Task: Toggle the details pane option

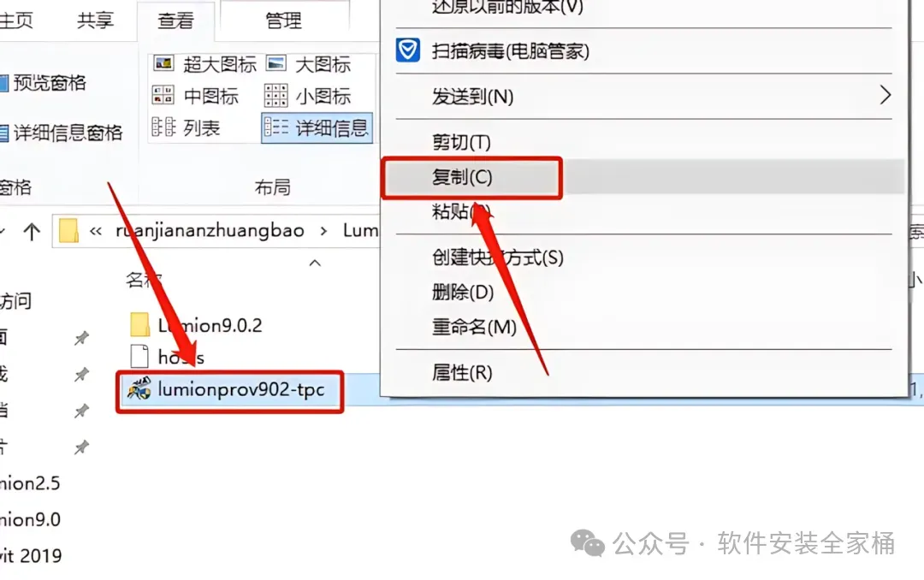Action: 62,133
